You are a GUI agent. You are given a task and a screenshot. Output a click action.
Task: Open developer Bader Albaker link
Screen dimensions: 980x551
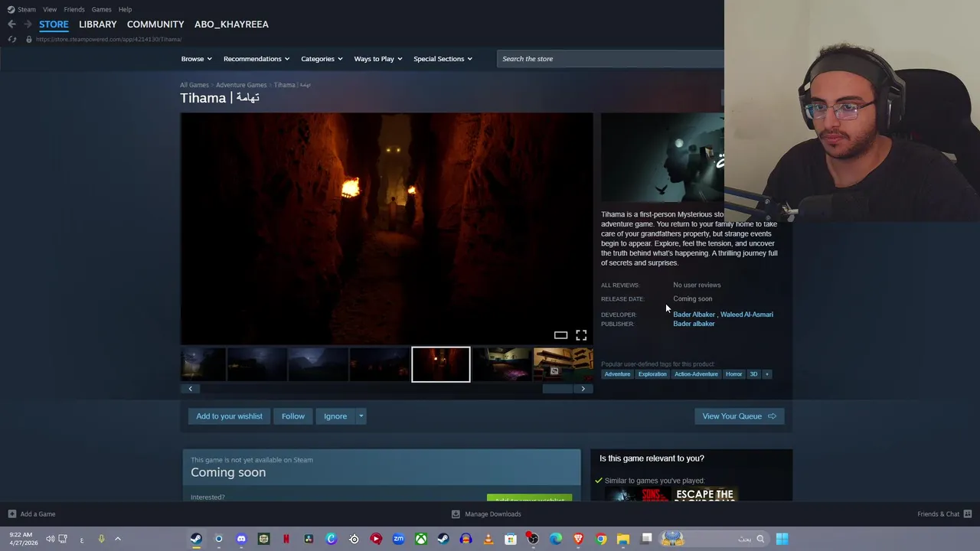pyautogui.click(x=694, y=315)
